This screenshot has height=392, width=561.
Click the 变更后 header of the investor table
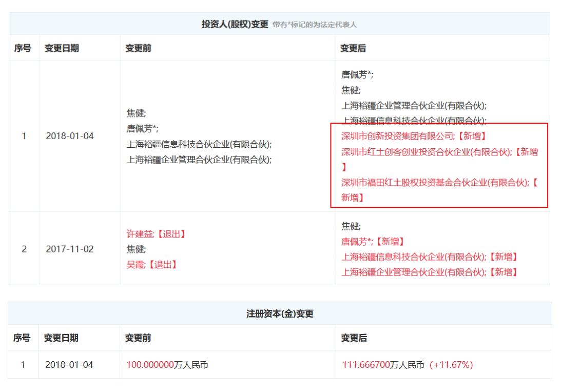click(x=353, y=48)
